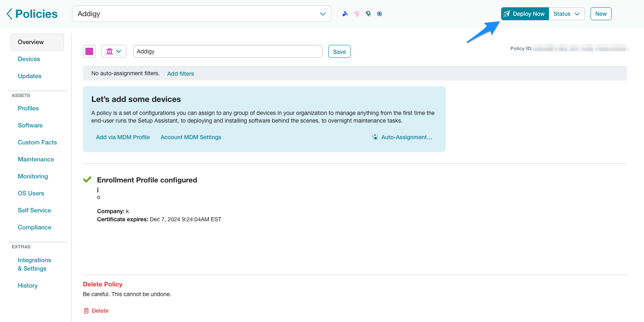This screenshot has height=322, width=644.
Task: Open Account MDM Settings link
Action: [x=191, y=137]
